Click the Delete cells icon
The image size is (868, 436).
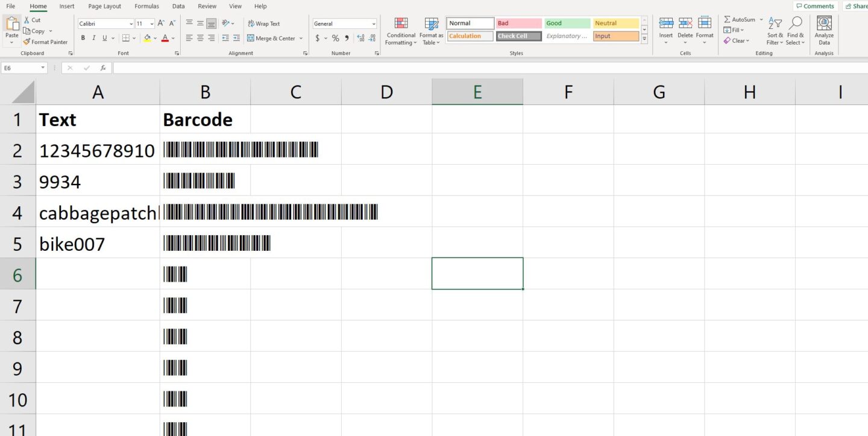[685, 24]
